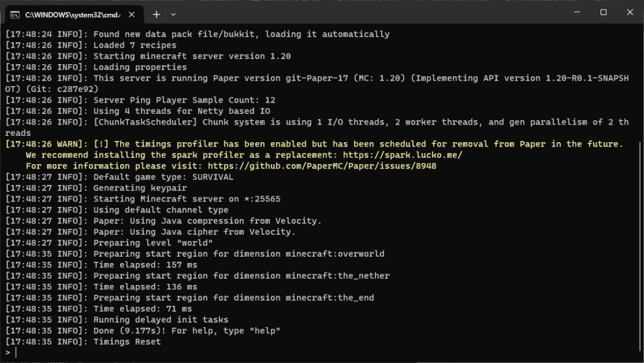Click the "Starting Minecraft server on *:25565" line
Screen dimensions: 644x363
click(143, 199)
